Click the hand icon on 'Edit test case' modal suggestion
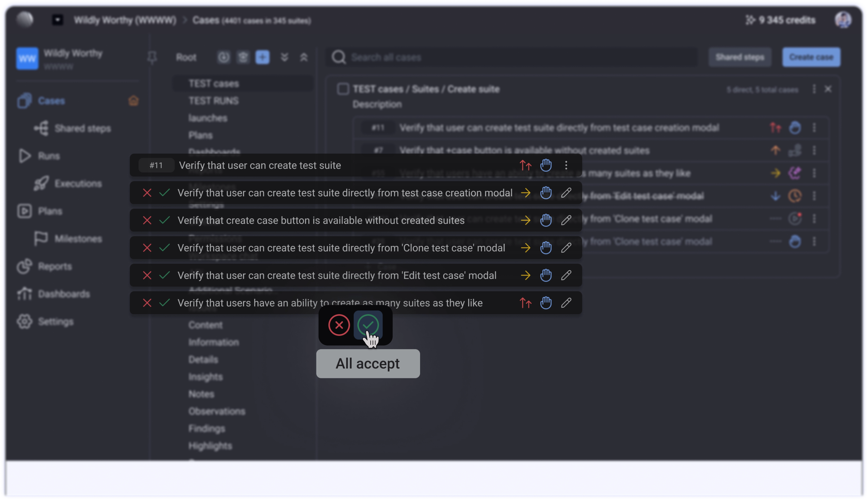 (546, 275)
